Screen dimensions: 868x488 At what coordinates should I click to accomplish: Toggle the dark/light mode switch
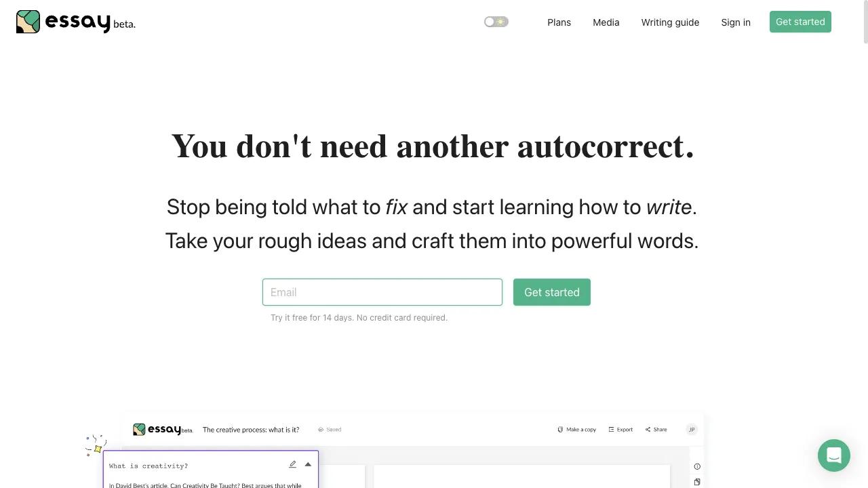pyautogui.click(x=496, y=22)
